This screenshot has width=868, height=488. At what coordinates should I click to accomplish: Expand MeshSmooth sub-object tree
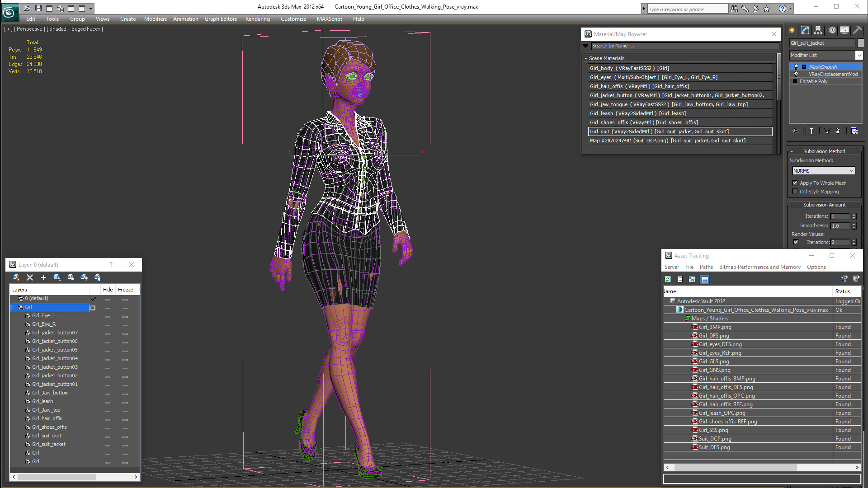[x=804, y=67]
